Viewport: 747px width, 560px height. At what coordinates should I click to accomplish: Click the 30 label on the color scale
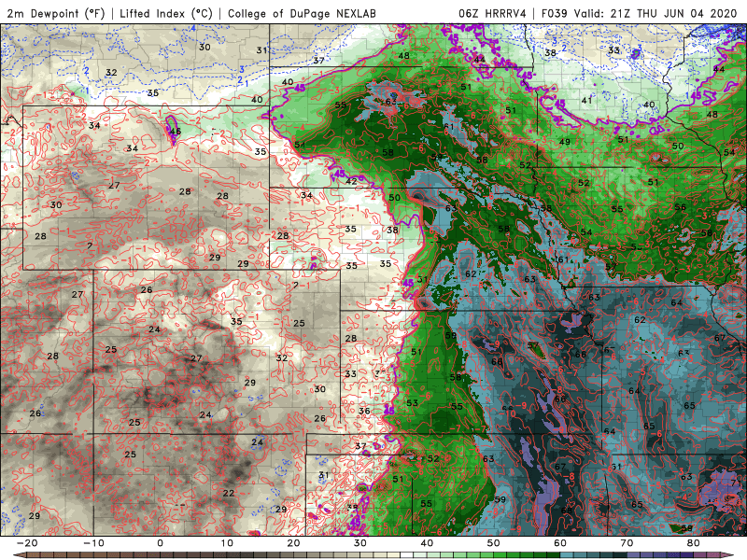[360, 543]
